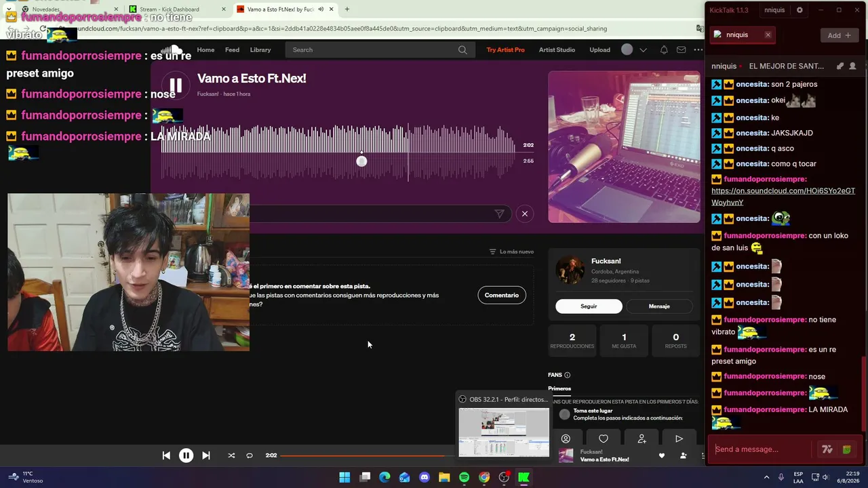Open the Fucksan! artist link under title
Screen dimensions: 868x488
[x=208, y=94]
